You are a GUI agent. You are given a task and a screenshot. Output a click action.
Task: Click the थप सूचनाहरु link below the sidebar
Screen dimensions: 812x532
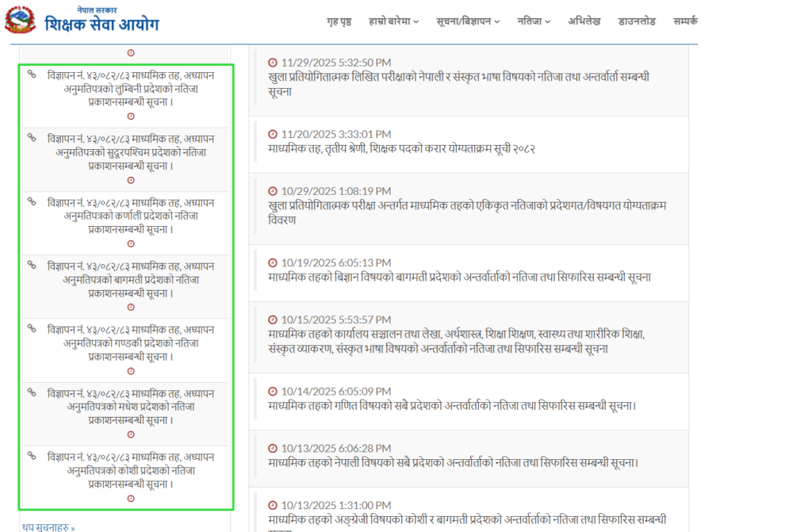tap(49, 526)
